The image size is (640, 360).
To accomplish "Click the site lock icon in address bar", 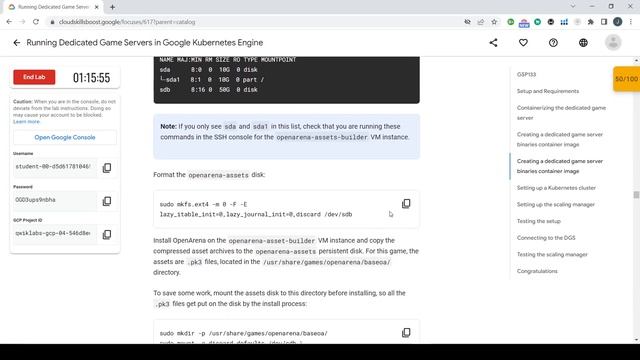I will (x=52, y=22).
